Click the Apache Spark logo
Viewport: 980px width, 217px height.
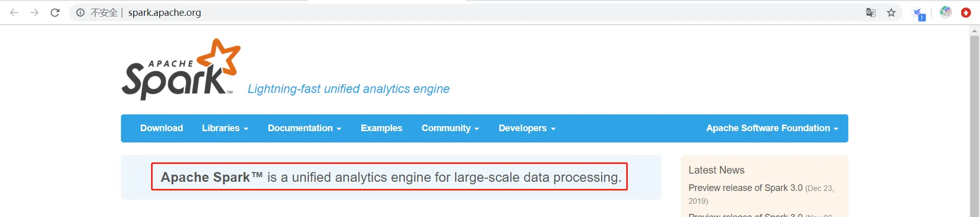point(181,70)
